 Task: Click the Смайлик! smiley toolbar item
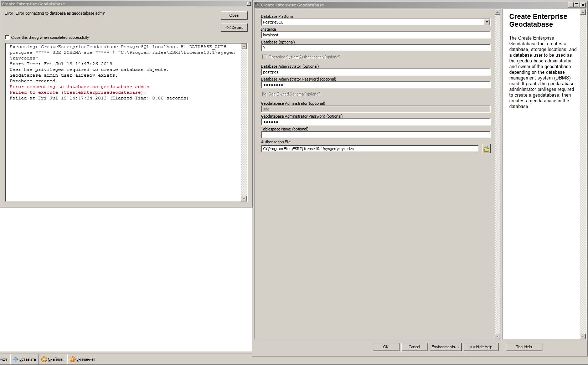coord(53,359)
